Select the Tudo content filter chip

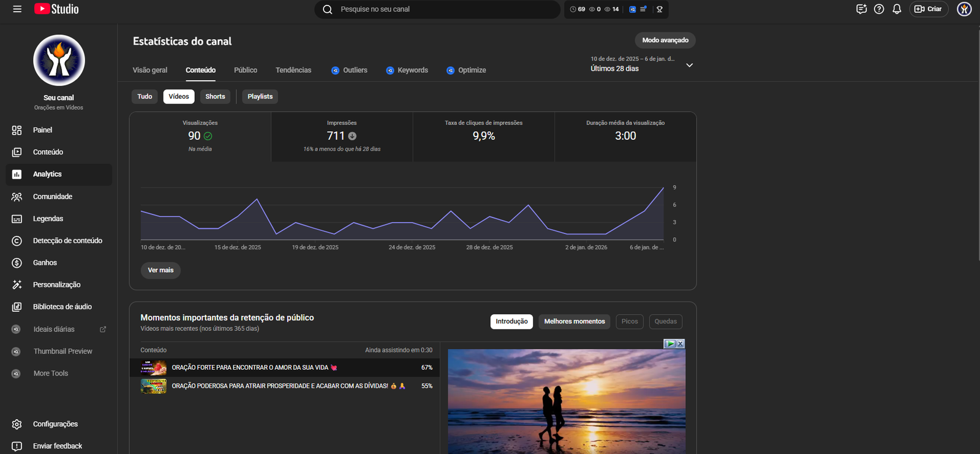[145, 97]
